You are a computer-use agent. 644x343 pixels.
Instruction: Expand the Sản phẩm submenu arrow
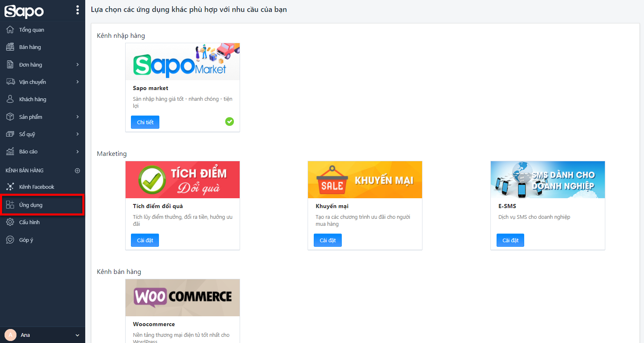[x=77, y=117]
